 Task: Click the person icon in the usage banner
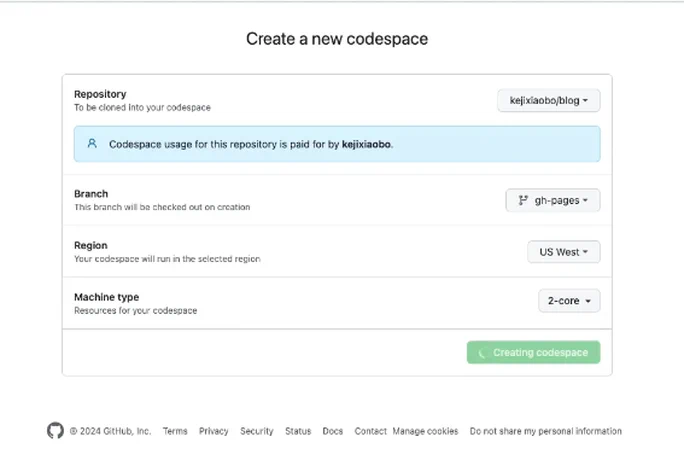[92, 144]
